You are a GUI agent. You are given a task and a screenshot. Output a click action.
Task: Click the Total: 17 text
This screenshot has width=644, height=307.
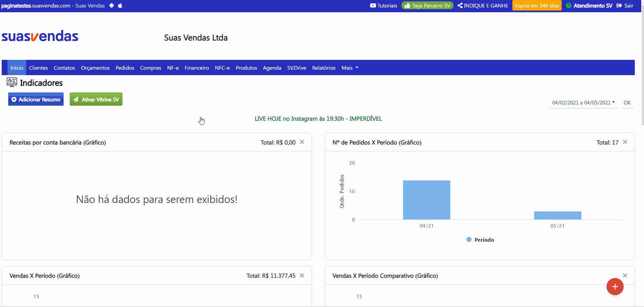pos(607,142)
